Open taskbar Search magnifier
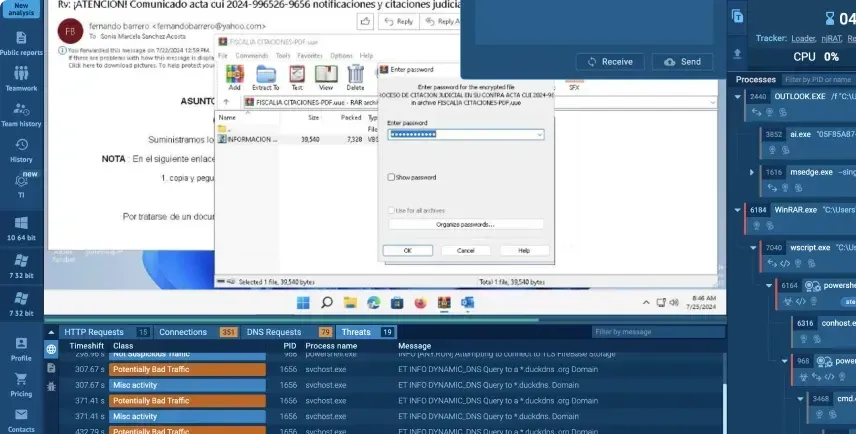This screenshot has height=434, width=856. [326, 302]
